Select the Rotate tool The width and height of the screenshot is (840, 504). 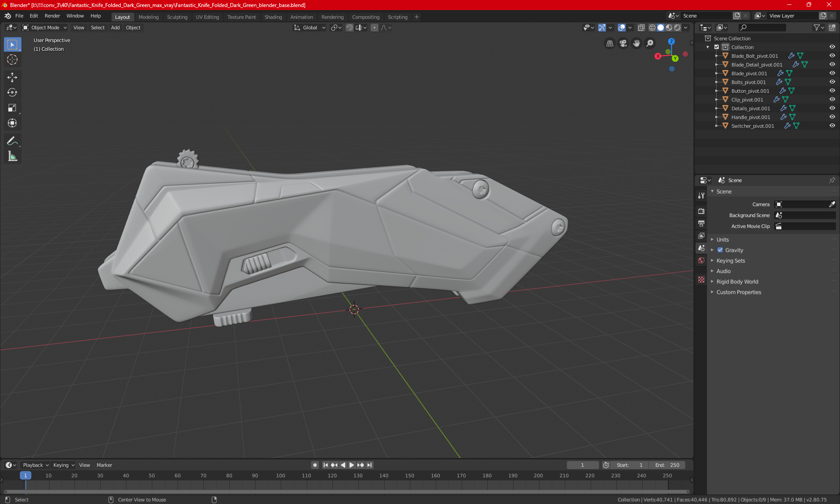coord(12,93)
